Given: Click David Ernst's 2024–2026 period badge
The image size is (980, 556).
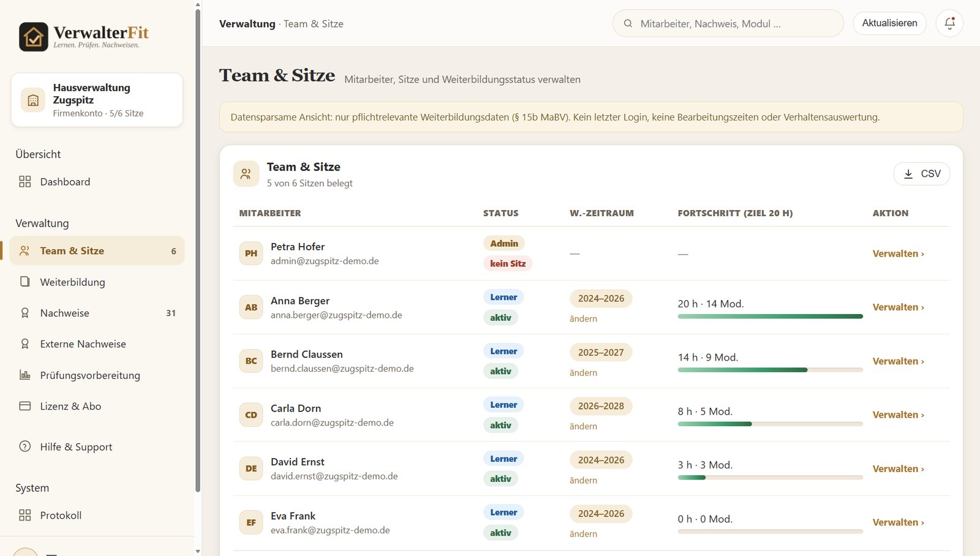Looking at the screenshot, I should point(601,460).
